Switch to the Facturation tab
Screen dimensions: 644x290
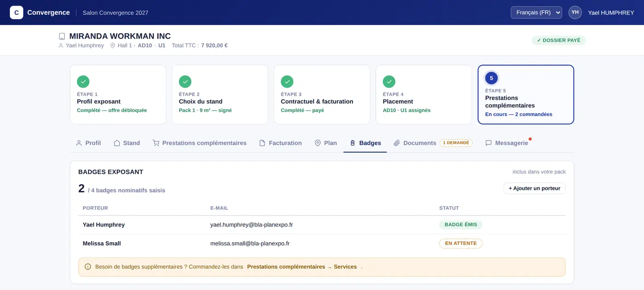(x=281, y=143)
